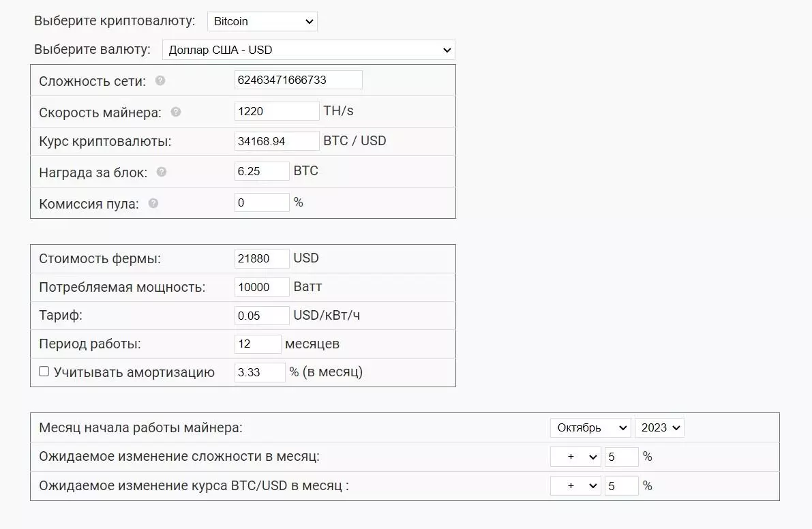Image resolution: width=812 pixels, height=529 pixels.
Task: Click the block reward field 6.25
Action: 262,171
